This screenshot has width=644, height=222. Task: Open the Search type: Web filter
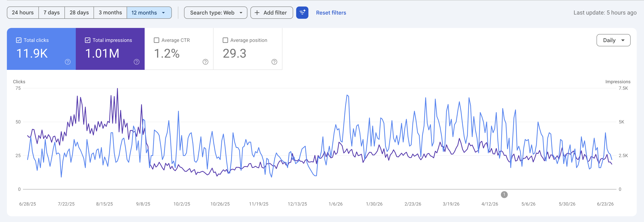(215, 12)
